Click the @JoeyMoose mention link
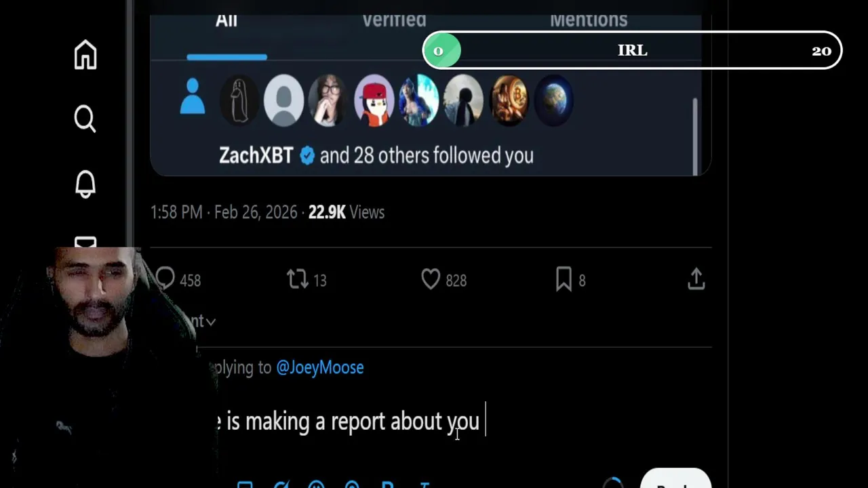The width and height of the screenshot is (868, 488). pos(320,367)
